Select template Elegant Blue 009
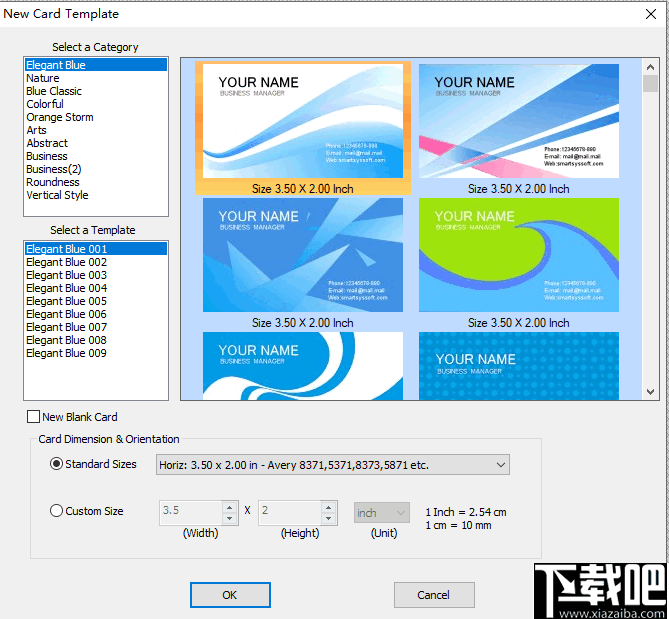The width and height of the screenshot is (669, 619). [96, 353]
